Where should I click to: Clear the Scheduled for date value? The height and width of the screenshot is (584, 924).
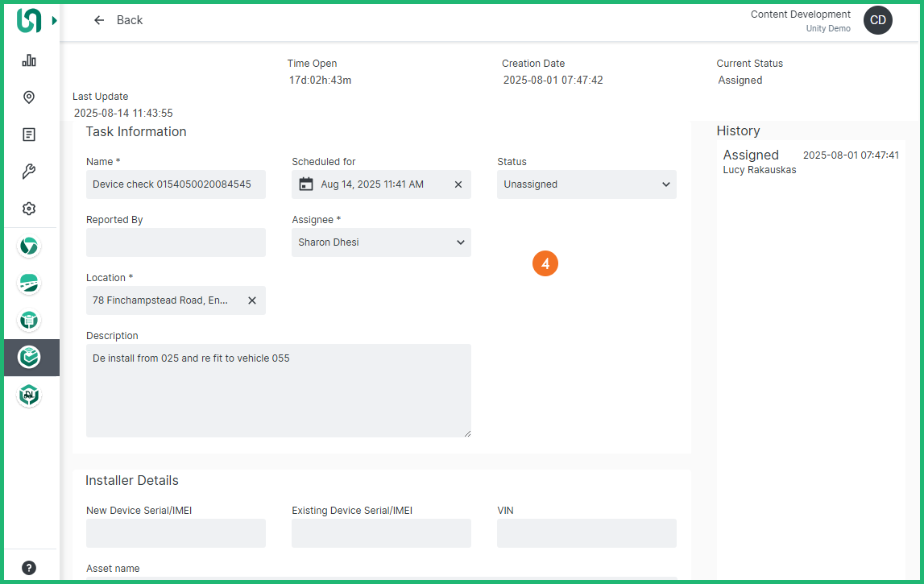tap(458, 184)
